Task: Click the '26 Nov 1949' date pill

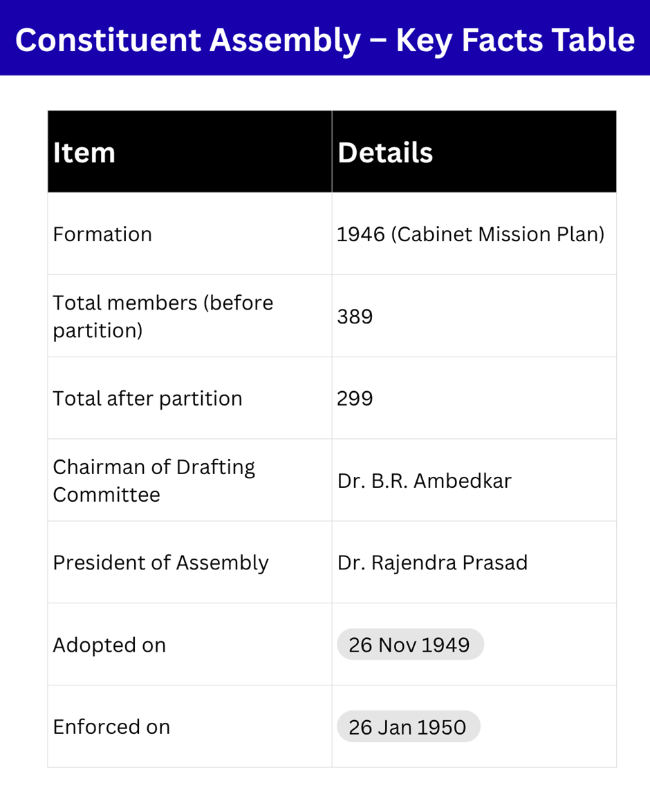Action: pyautogui.click(x=409, y=645)
